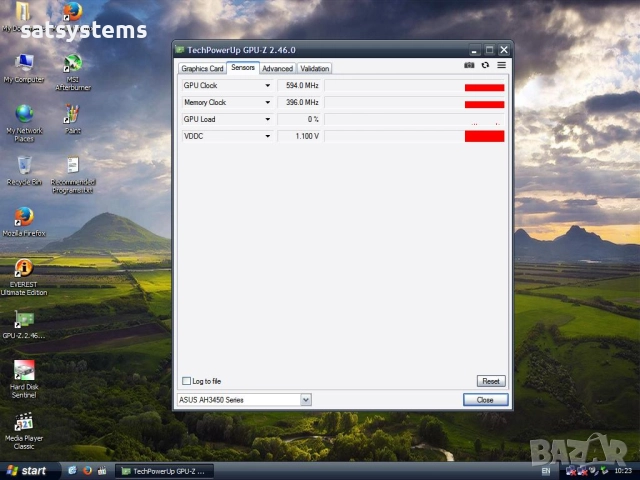Viewport: 640px width, 480px height.
Task: Launch Firefox from quick launch bar
Action: coord(87,471)
